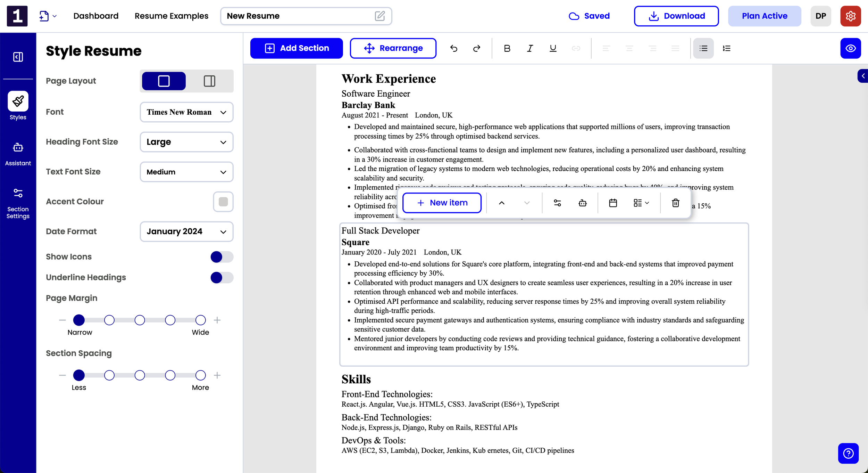This screenshot has width=868, height=473.
Task: Toggle Show Icons switch
Action: [x=222, y=257]
